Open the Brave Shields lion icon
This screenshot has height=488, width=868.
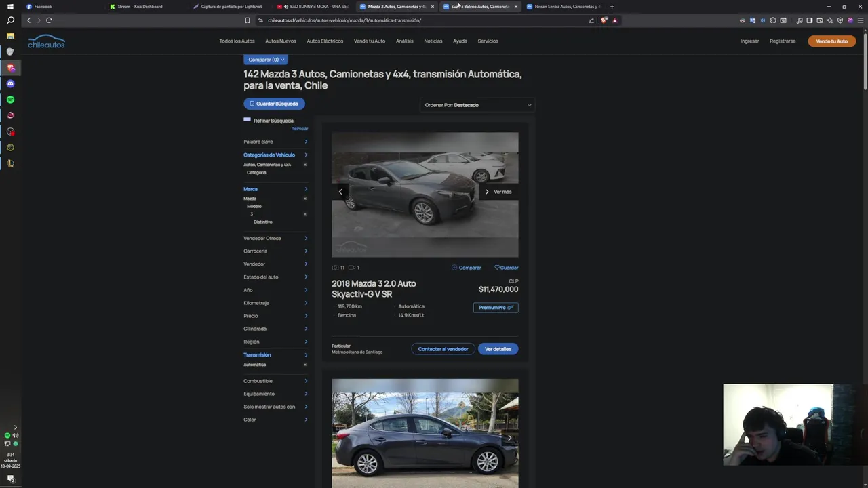click(604, 20)
